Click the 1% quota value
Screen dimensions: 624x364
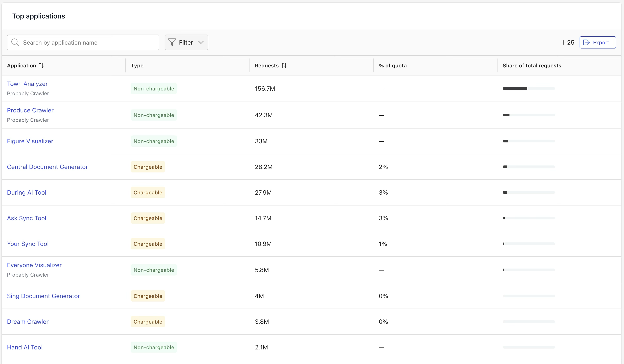tap(383, 244)
